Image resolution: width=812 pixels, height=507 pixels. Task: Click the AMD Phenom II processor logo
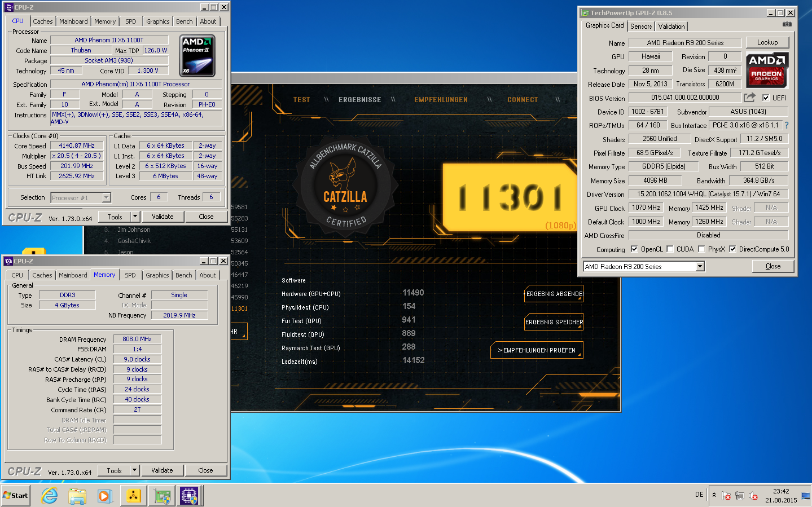pos(197,56)
